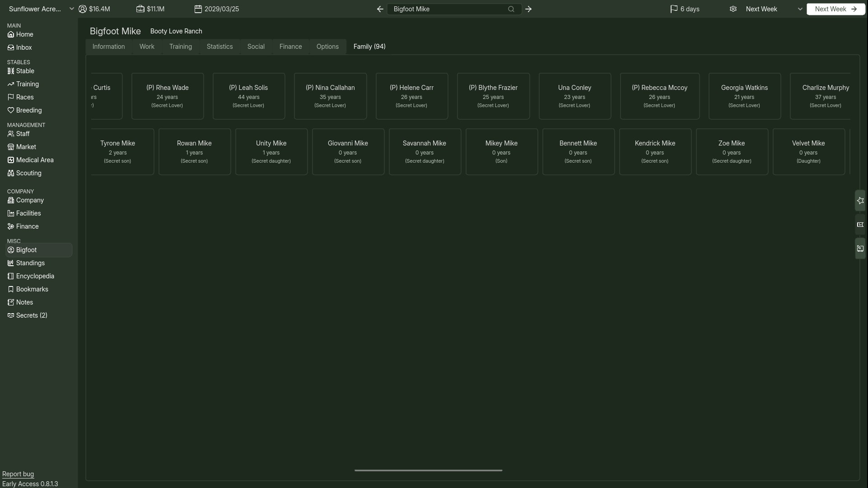
Task: Go back with the left arrow icon
Action: point(380,9)
